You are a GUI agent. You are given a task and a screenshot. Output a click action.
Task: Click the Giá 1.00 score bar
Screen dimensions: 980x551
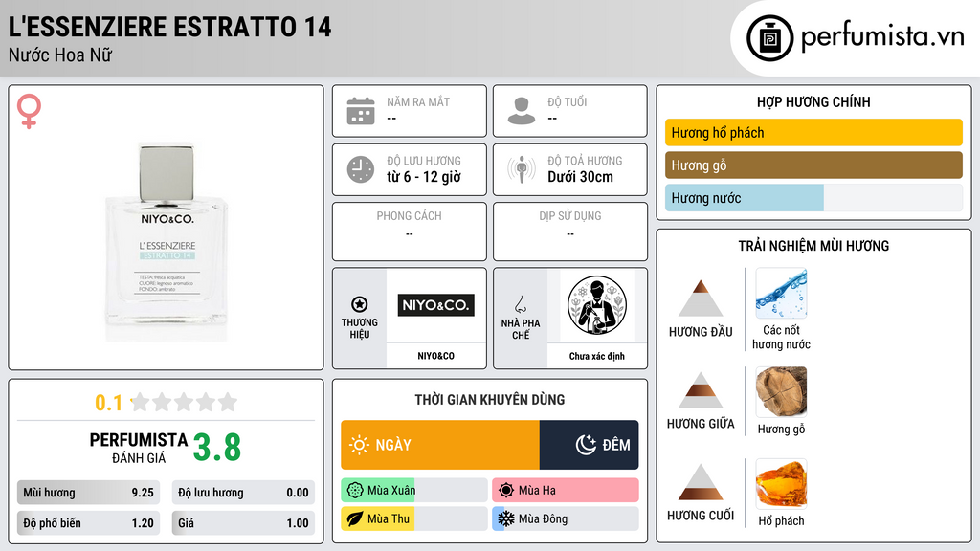pos(243,523)
